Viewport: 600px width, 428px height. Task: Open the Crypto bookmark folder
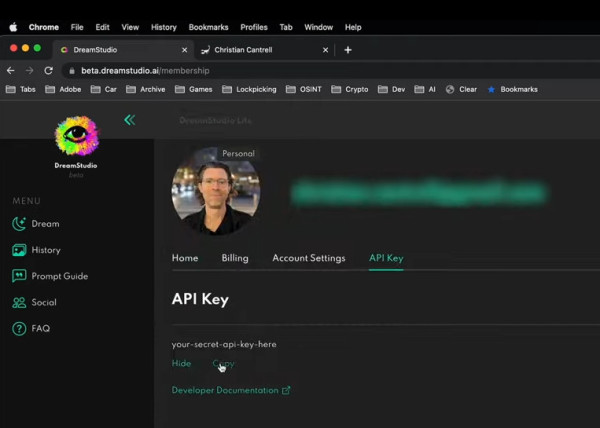coord(350,90)
